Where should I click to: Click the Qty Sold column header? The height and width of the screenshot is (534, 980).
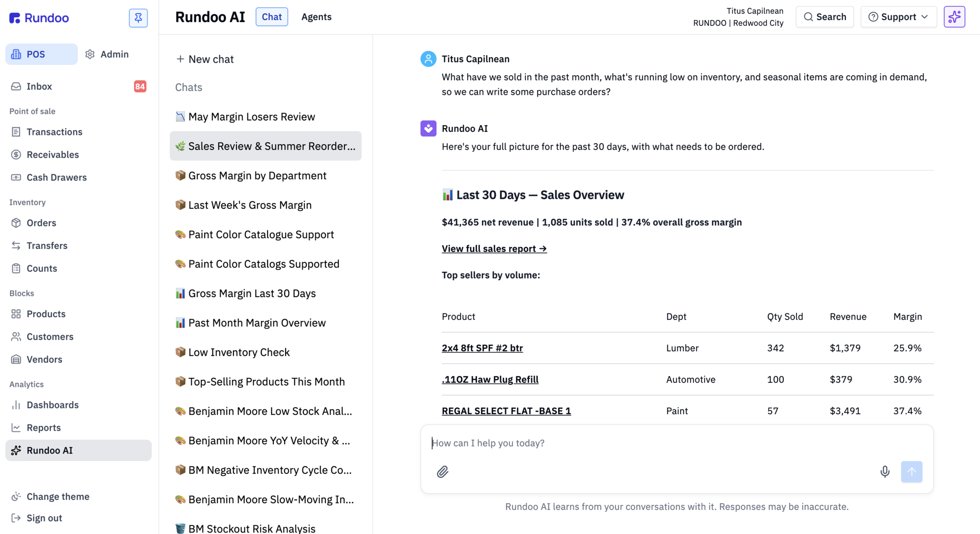tap(785, 317)
